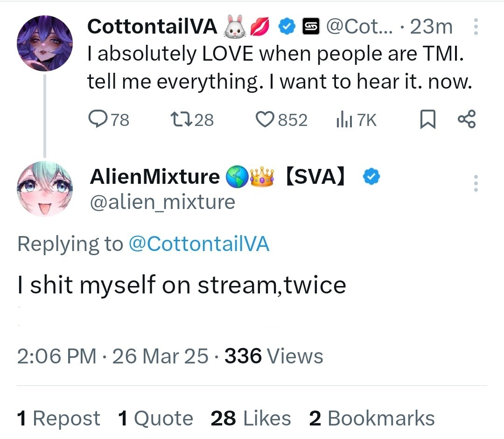View analytics bar icon showing 7K
Screen dimensions: 504x439
coord(344,119)
